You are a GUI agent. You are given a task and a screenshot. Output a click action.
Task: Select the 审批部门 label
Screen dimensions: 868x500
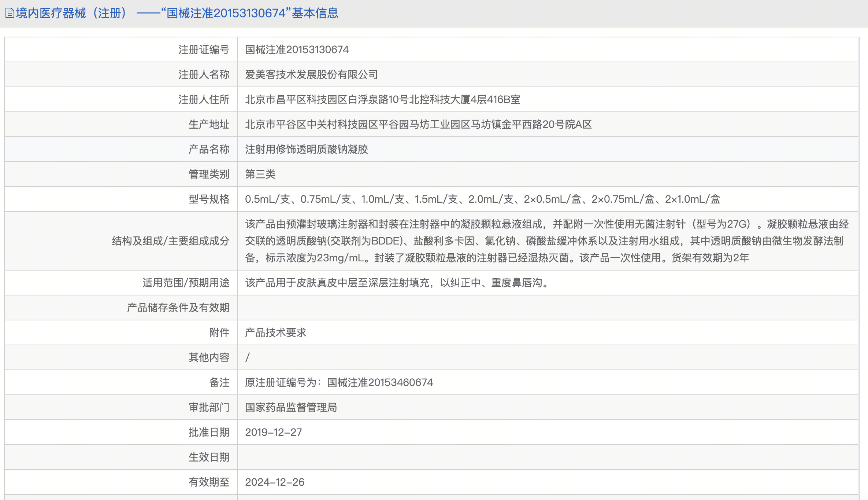coord(209,407)
